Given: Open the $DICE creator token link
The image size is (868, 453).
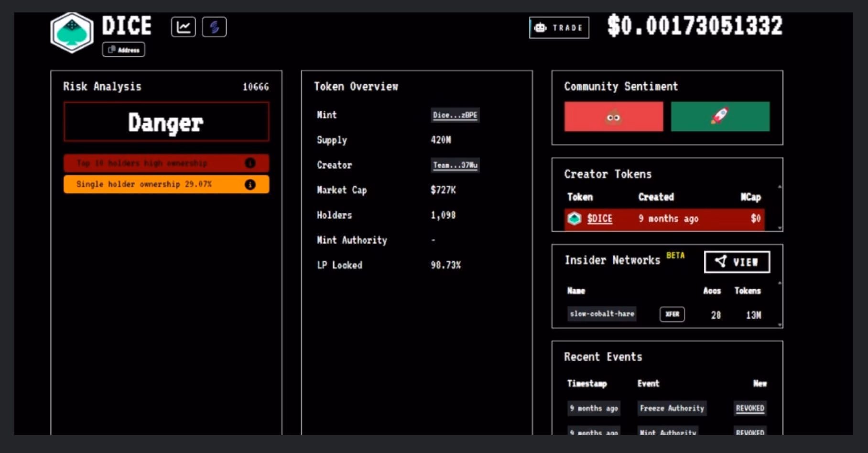Looking at the screenshot, I should click(599, 219).
